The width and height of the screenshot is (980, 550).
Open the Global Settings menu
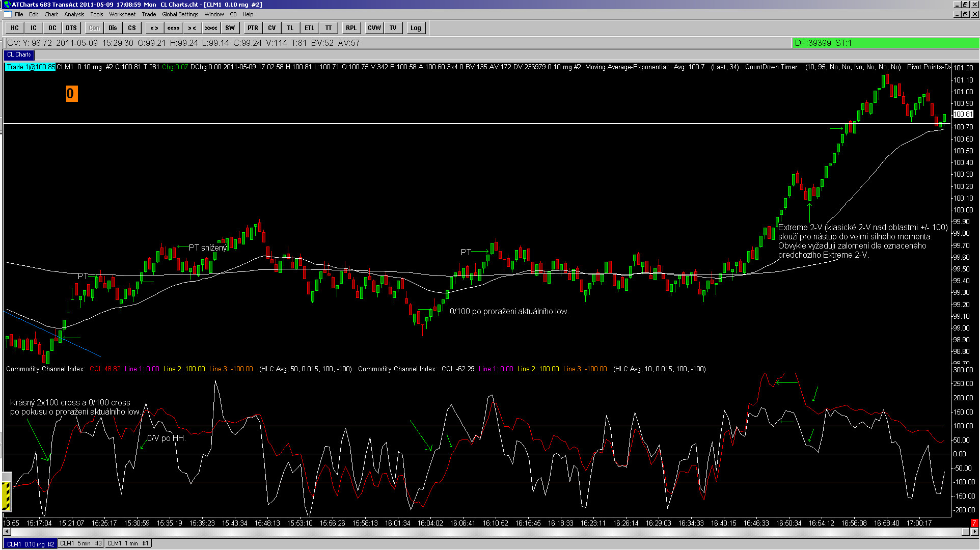pos(180,14)
